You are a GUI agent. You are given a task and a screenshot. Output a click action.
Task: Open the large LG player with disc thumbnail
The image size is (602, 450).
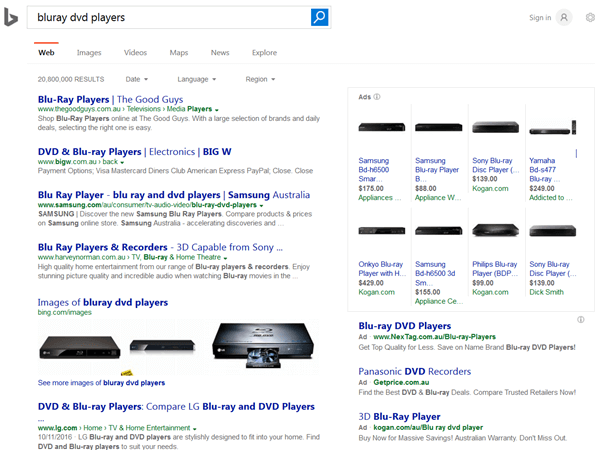coord(263,345)
